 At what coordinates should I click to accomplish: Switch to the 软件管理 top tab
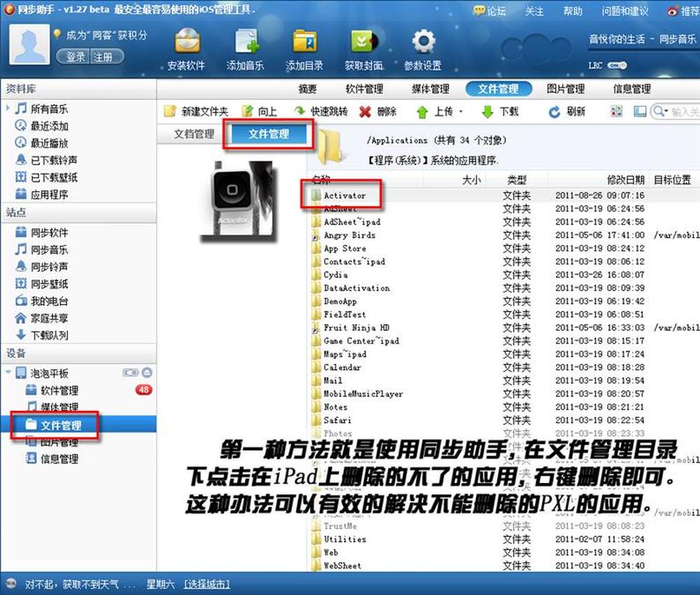364,89
